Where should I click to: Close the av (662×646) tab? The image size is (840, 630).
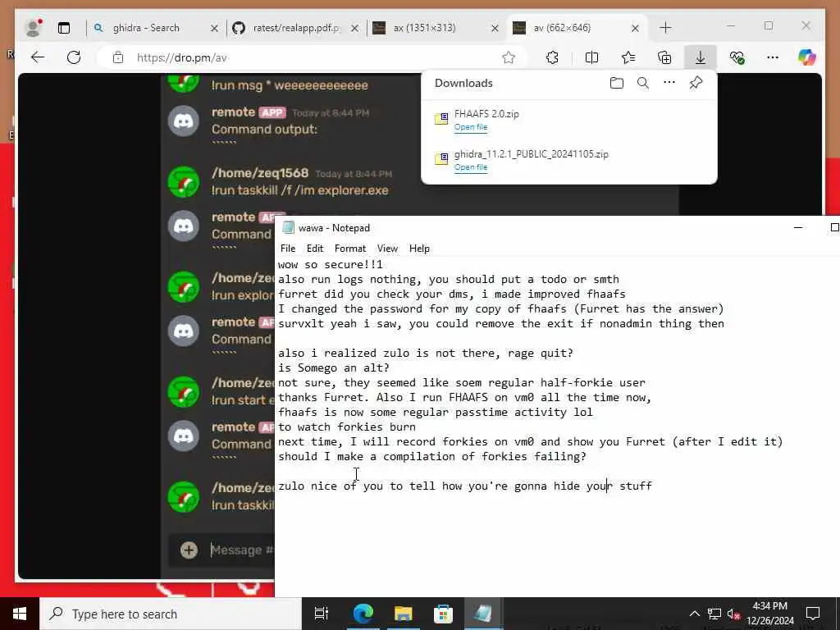tap(636, 29)
